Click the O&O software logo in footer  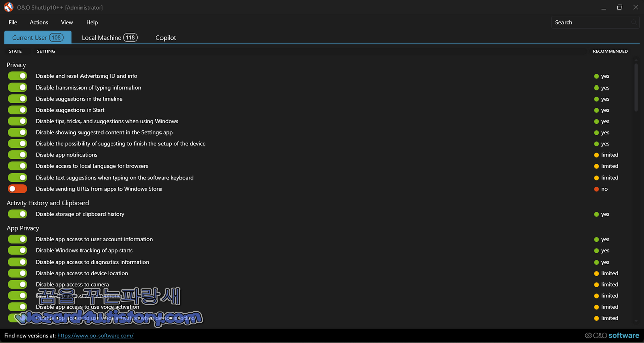pyautogui.click(x=612, y=335)
